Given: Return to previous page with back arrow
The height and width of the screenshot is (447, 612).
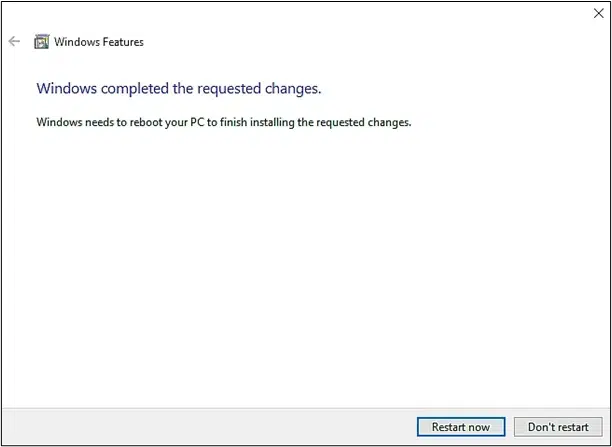Looking at the screenshot, I should click(x=14, y=41).
